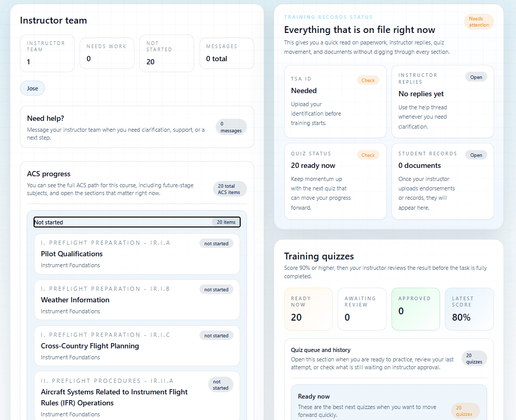This screenshot has width=516, height=420.
Task: Click the Latest Score 80% tile
Action: click(469, 309)
